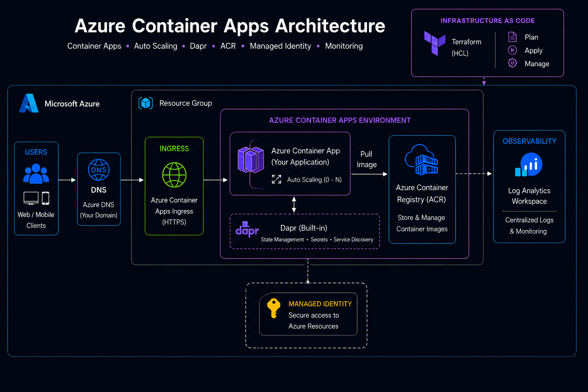Viewport: 588px width, 392px height.
Task: Click Secure access to Azure Resources text
Action: coord(314,321)
